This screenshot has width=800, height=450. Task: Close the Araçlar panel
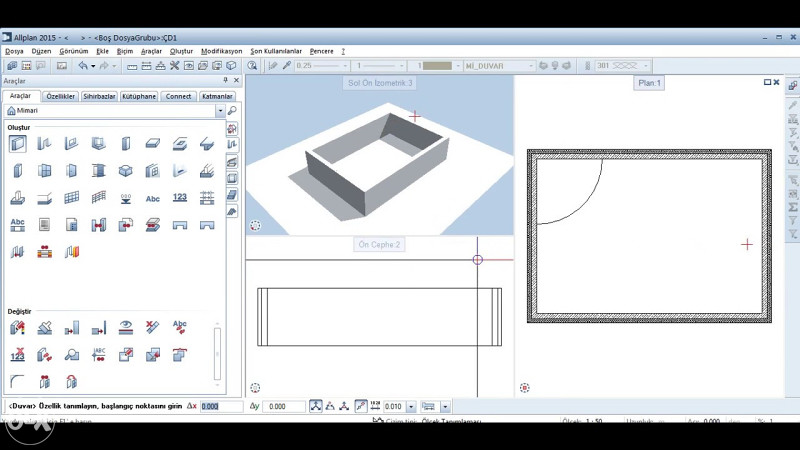pyautogui.click(x=236, y=80)
